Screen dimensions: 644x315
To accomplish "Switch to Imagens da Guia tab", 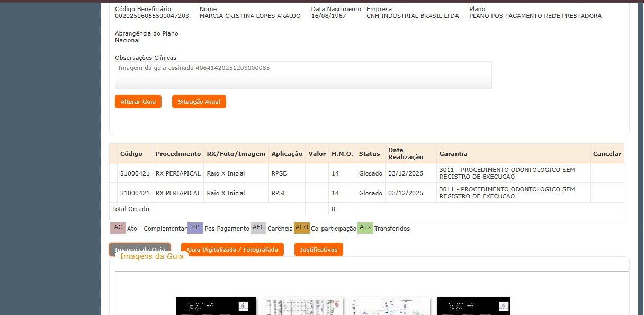I will (x=140, y=249).
